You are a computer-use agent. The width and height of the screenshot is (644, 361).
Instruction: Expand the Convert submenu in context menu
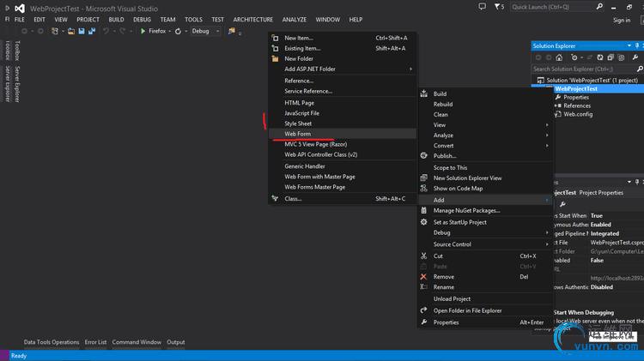coord(485,146)
